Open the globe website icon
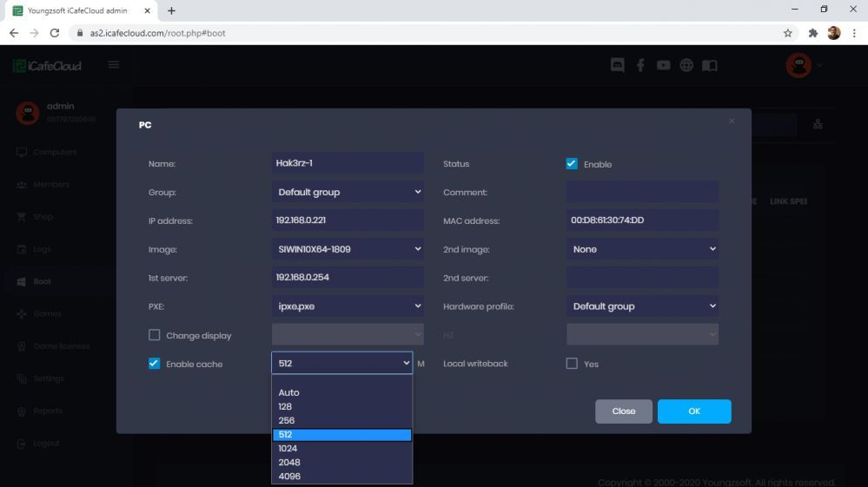Screen dimensions: 868x487 pyautogui.click(x=688, y=65)
